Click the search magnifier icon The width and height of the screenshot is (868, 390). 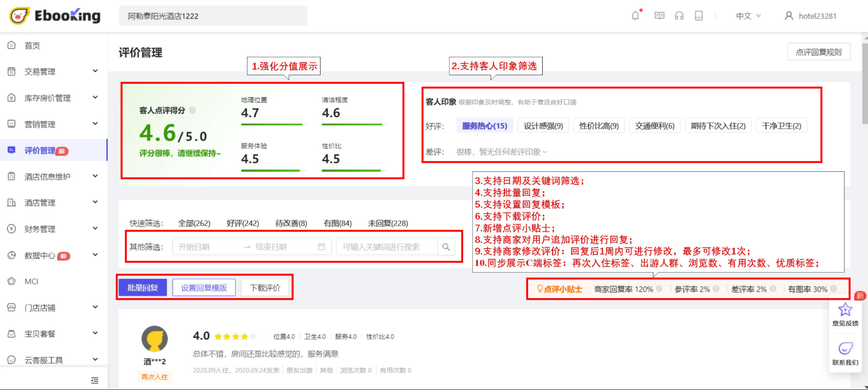446,247
